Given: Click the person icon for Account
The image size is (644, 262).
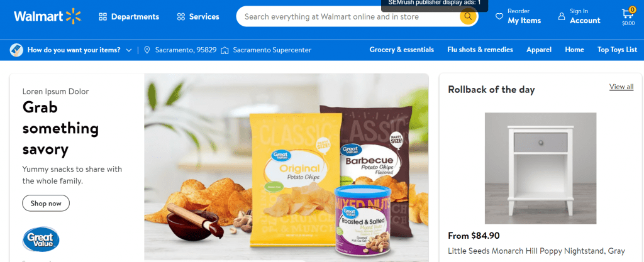Looking at the screenshot, I should [x=562, y=16].
